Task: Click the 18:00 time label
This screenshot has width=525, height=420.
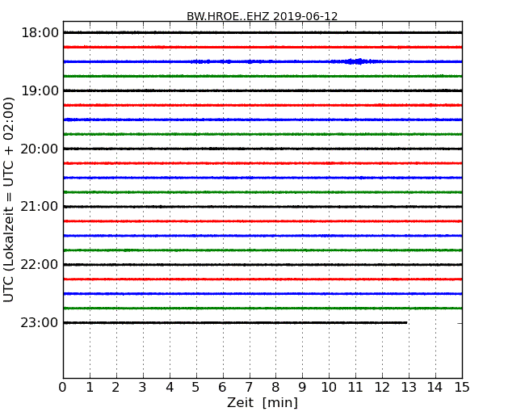Action: tap(40, 33)
